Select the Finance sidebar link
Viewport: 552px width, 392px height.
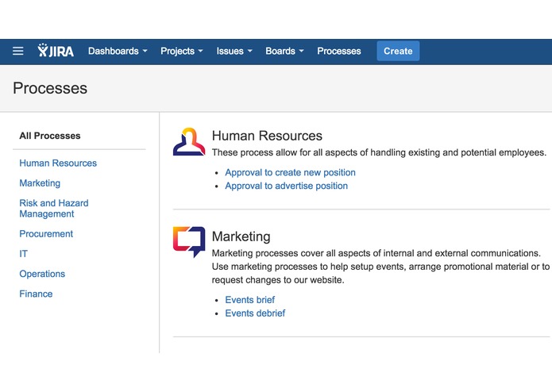click(x=36, y=294)
